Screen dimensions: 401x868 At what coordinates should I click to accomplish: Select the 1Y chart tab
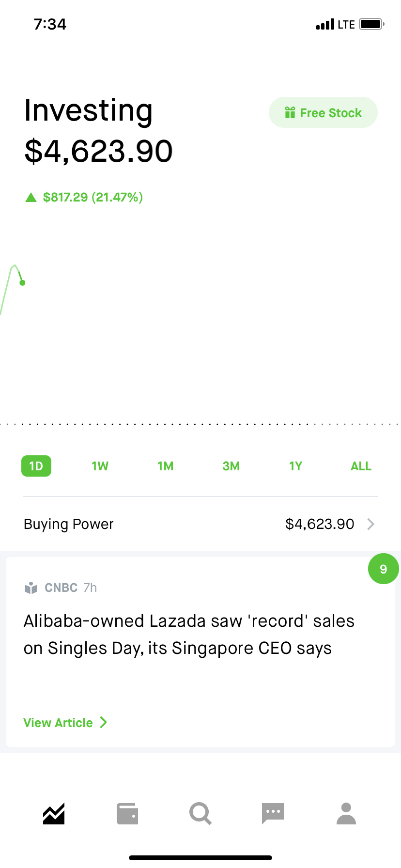tap(295, 466)
